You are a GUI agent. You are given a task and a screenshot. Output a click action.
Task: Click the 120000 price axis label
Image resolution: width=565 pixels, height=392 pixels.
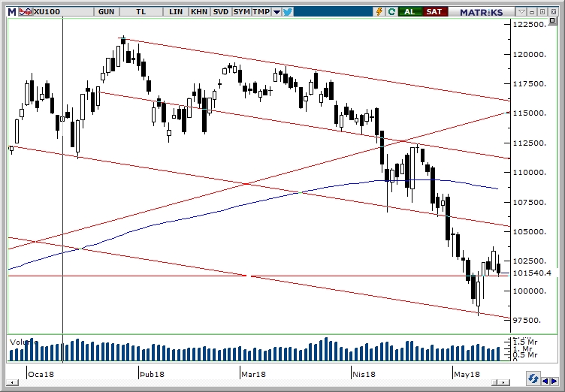530,54
